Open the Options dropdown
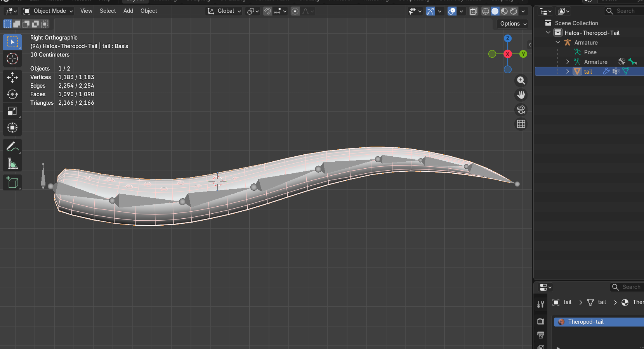 tap(513, 24)
